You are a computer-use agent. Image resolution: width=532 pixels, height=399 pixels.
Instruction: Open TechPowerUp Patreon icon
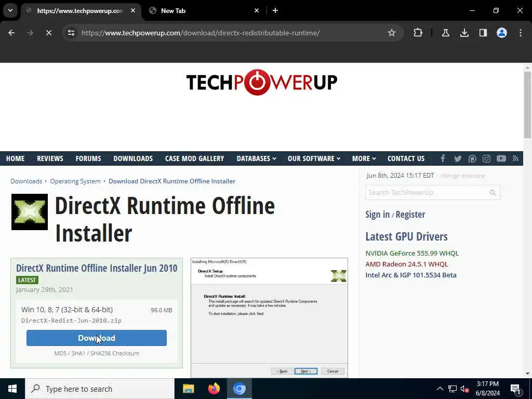coord(472,158)
